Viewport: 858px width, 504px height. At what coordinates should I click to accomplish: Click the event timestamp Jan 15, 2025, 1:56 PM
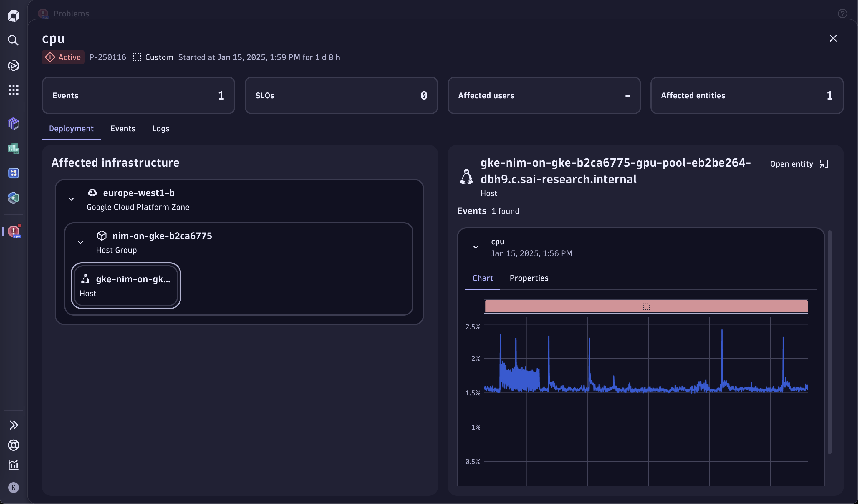tap(531, 253)
